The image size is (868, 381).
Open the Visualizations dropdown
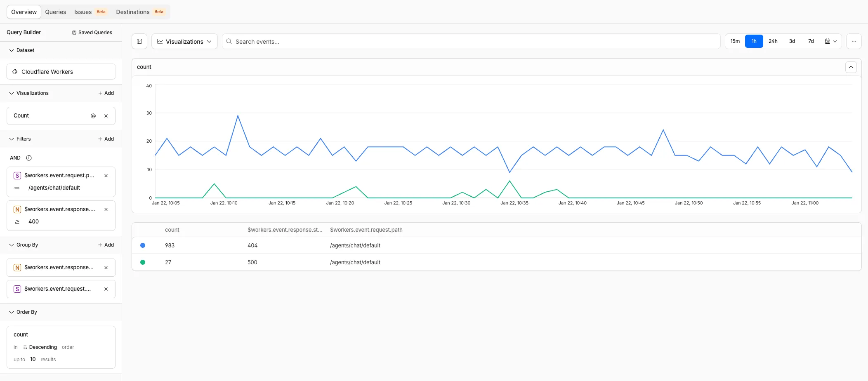pyautogui.click(x=184, y=41)
